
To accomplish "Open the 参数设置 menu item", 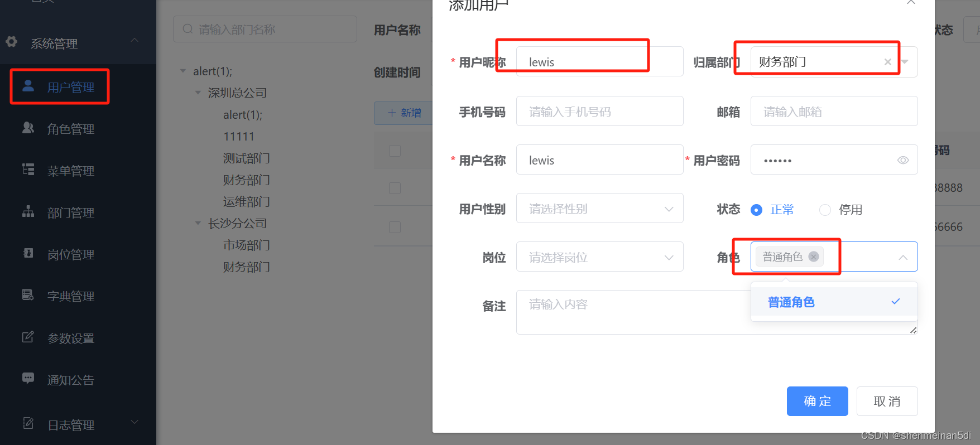I will pos(78,338).
